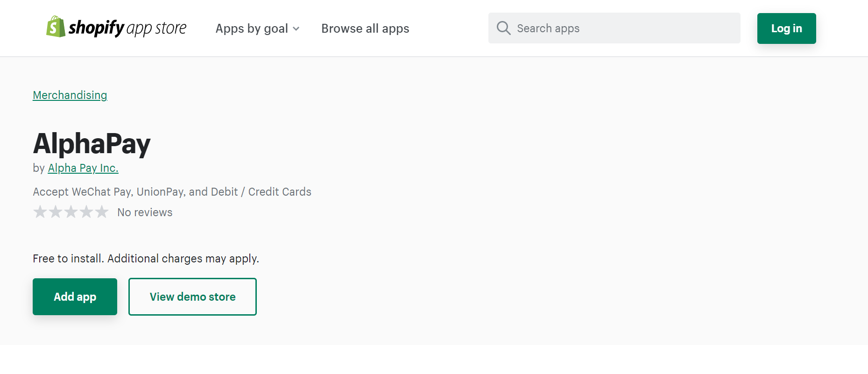Click the Add app button
This screenshot has height=374, width=868.
[x=75, y=296]
